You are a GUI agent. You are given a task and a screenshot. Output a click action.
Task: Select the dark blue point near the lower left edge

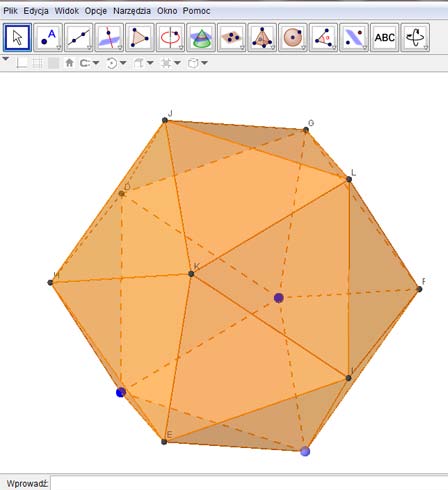pyautogui.click(x=121, y=392)
